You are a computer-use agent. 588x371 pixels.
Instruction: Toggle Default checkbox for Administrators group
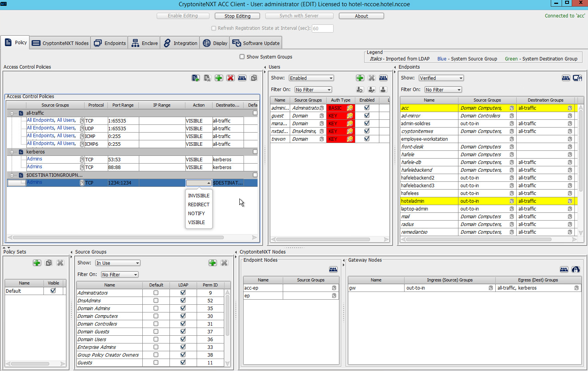(x=156, y=293)
